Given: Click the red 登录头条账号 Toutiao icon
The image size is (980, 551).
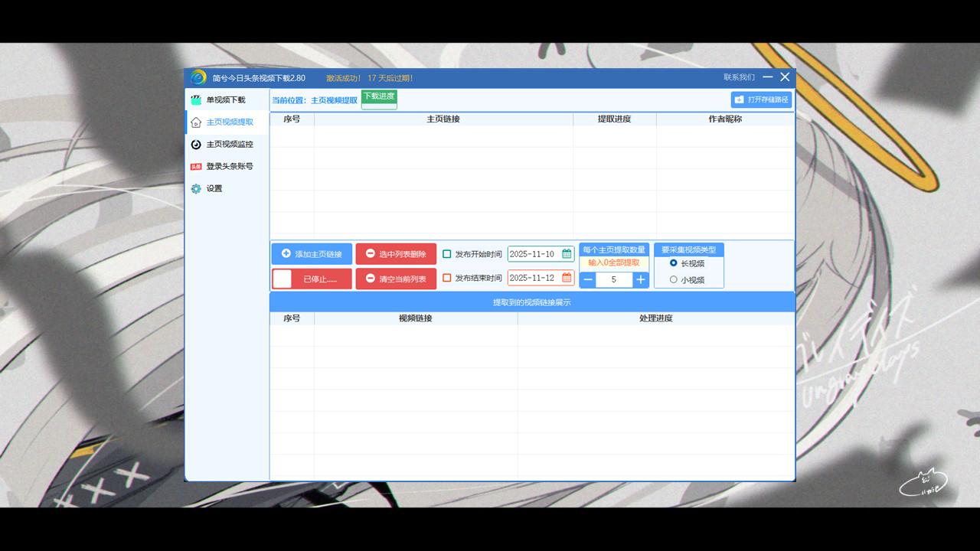Looking at the screenshot, I should (196, 167).
